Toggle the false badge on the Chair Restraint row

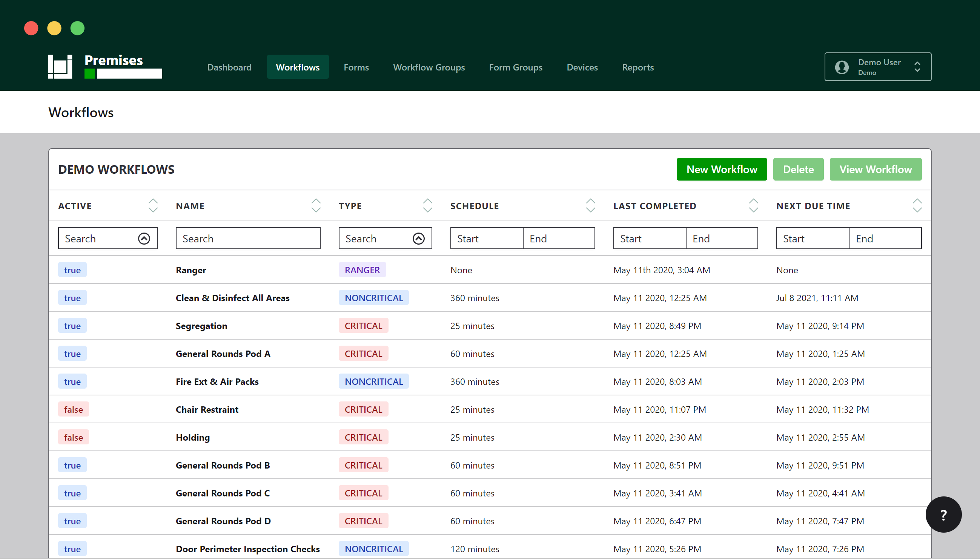point(73,409)
